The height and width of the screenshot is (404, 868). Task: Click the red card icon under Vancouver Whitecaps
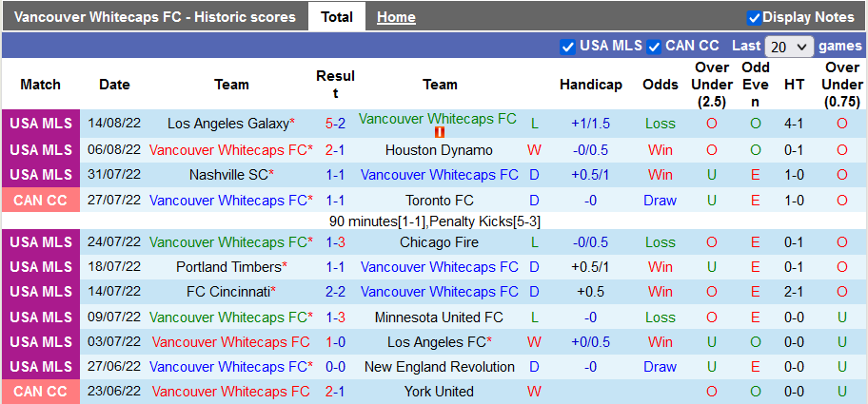click(439, 132)
